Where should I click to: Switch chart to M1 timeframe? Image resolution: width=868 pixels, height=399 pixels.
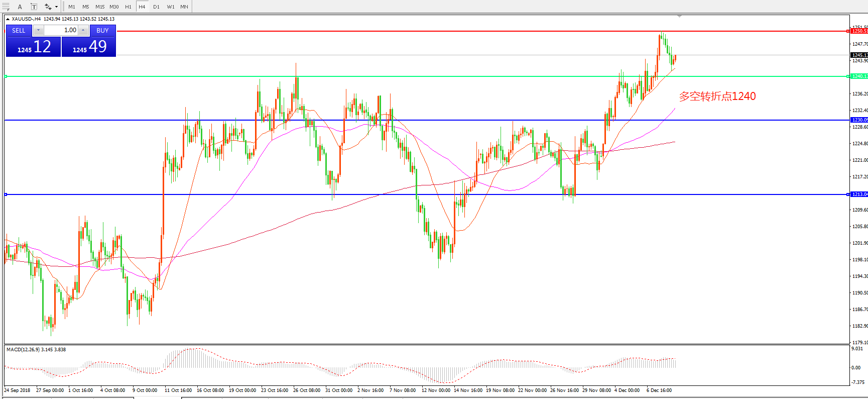coord(72,7)
